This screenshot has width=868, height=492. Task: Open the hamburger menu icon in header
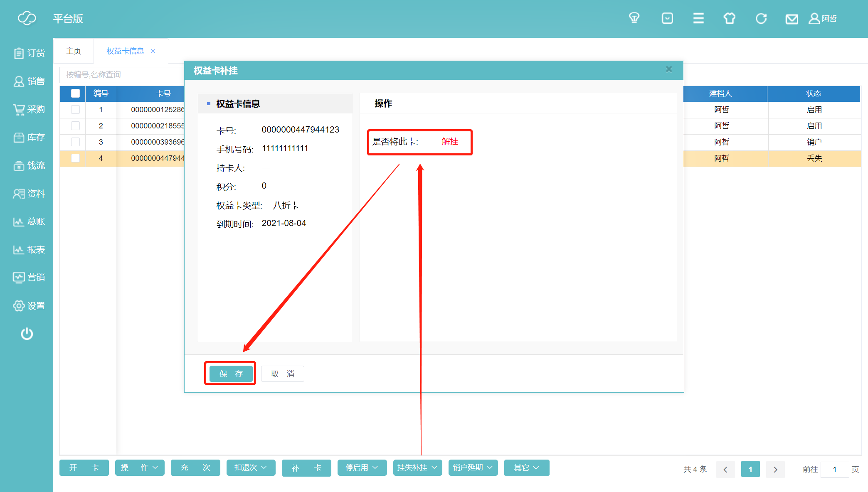point(698,18)
